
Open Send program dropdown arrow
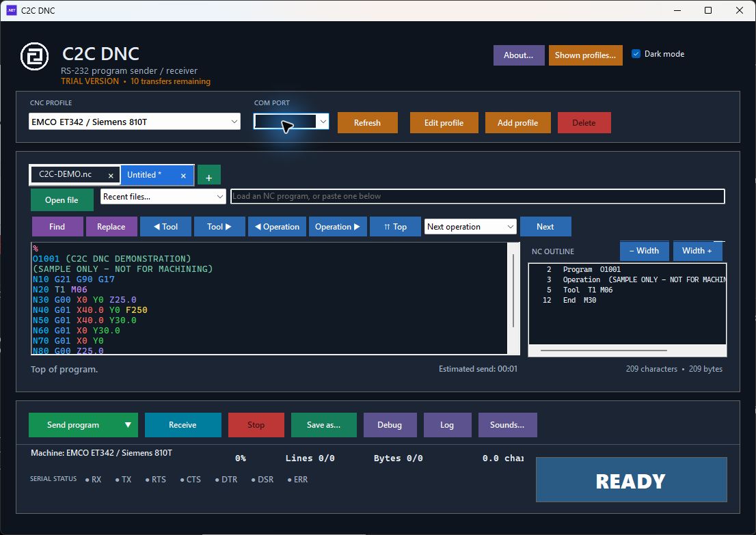coord(128,424)
